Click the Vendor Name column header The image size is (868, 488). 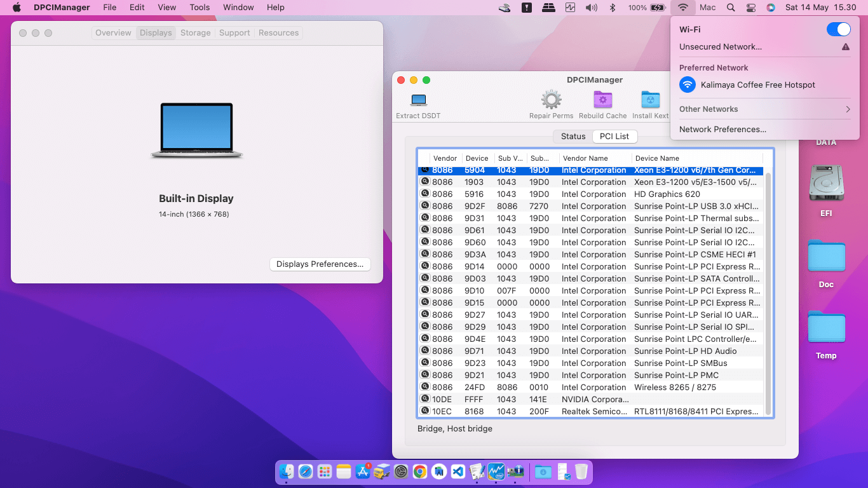click(x=595, y=158)
